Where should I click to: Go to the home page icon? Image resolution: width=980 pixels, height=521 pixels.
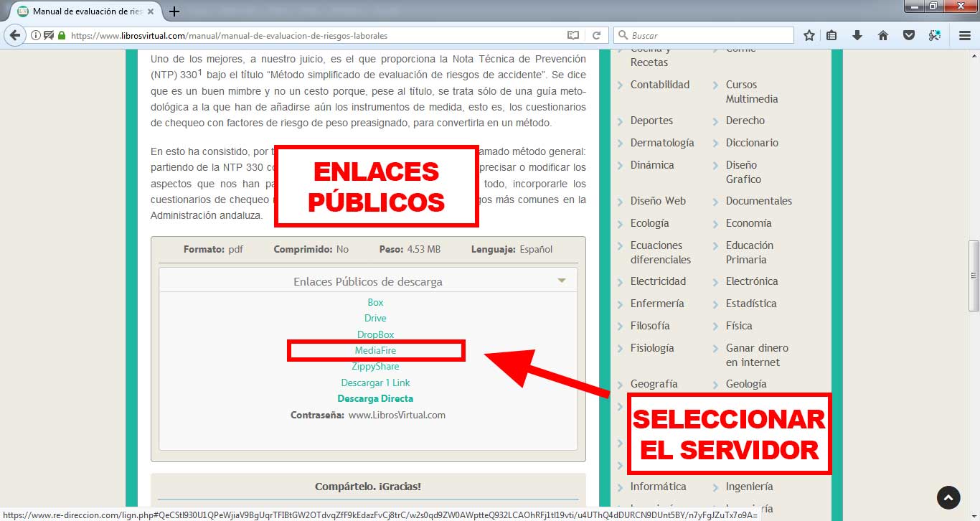pos(883,35)
